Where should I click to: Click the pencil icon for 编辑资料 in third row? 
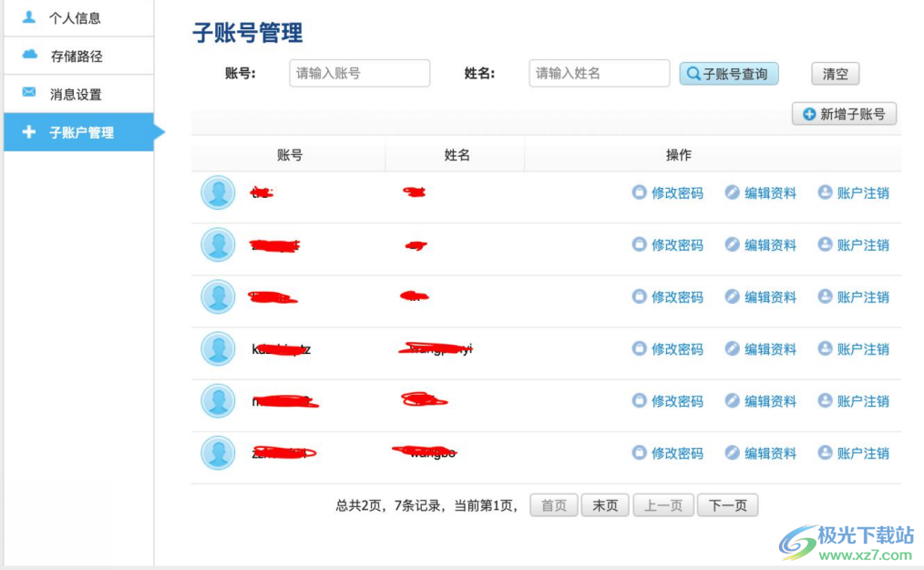(732, 296)
